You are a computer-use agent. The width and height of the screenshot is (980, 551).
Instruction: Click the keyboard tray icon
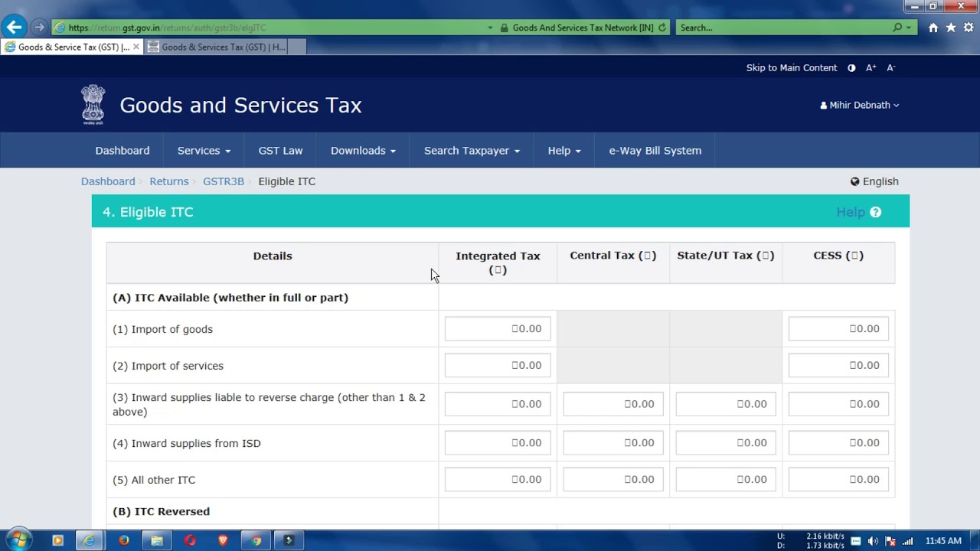coord(856,541)
